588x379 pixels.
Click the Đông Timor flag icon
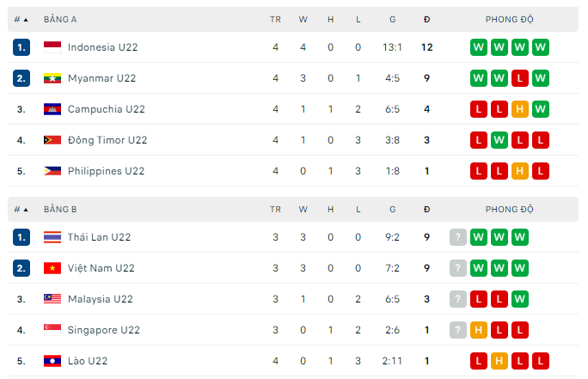click(52, 140)
